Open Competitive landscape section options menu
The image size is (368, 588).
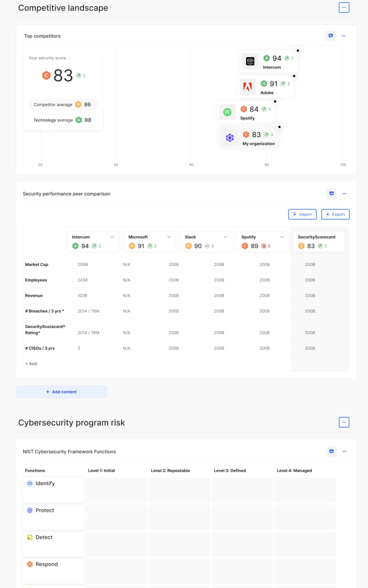point(344,7)
